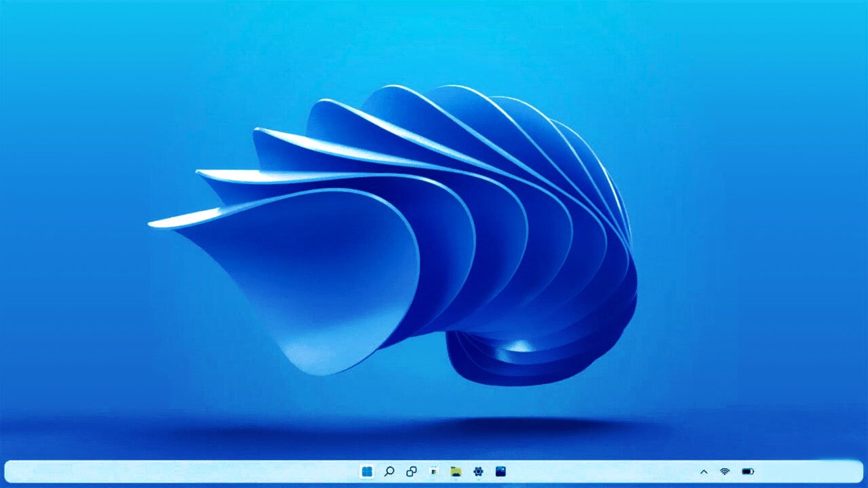The image size is (868, 488).
Task: Toggle the Start menu open
Action: pyautogui.click(x=367, y=472)
